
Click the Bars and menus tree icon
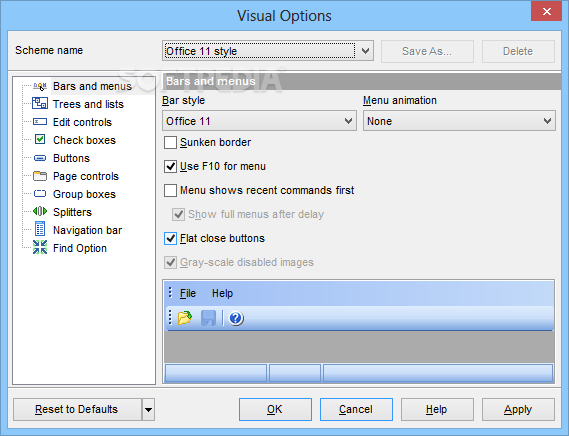click(40, 86)
